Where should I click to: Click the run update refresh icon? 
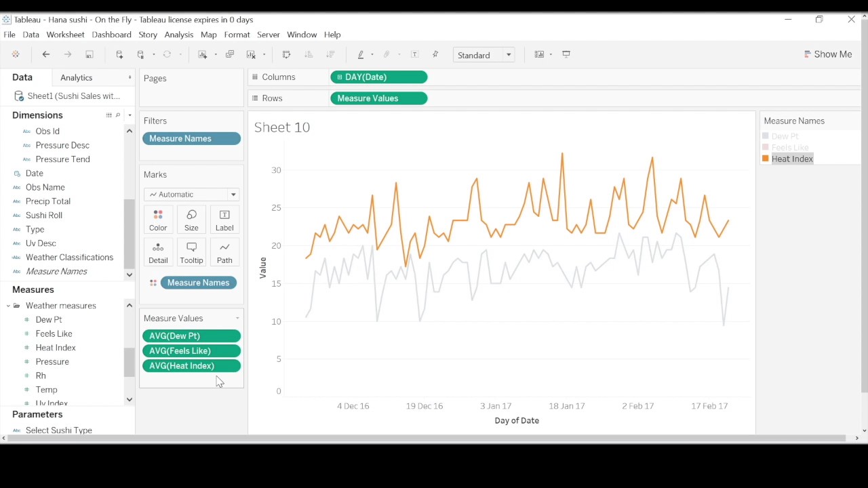[x=167, y=55]
